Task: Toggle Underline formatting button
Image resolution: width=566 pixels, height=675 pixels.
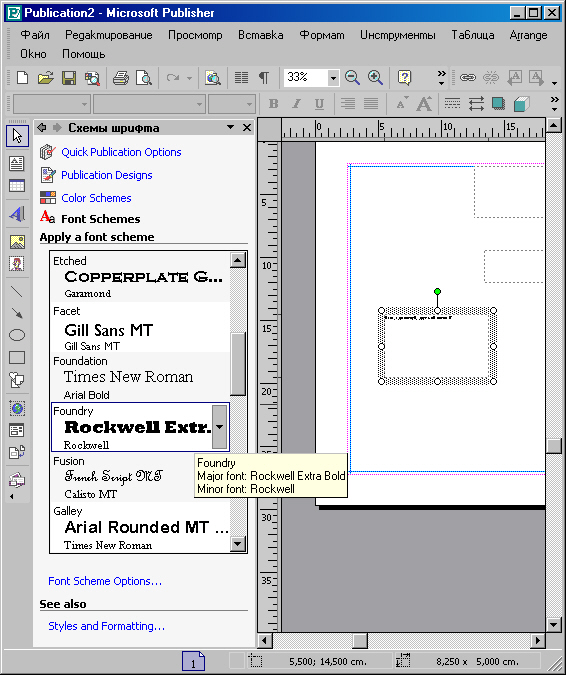Action: (x=319, y=104)
